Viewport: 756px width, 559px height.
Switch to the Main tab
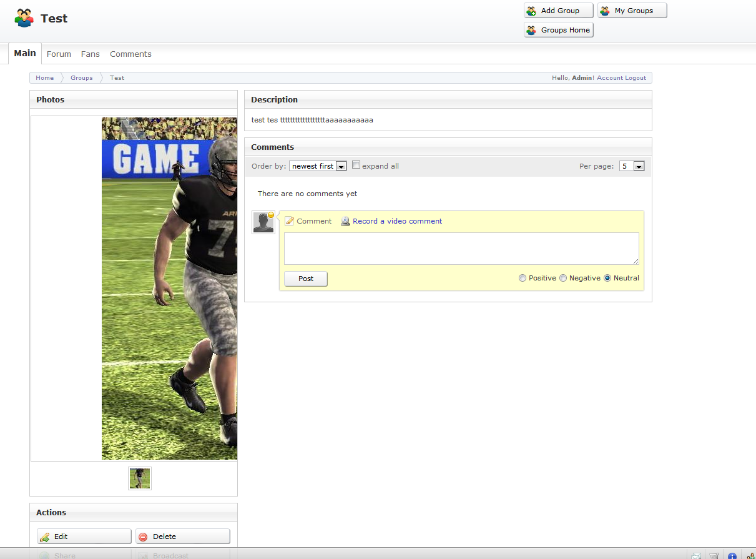point(25,53)
